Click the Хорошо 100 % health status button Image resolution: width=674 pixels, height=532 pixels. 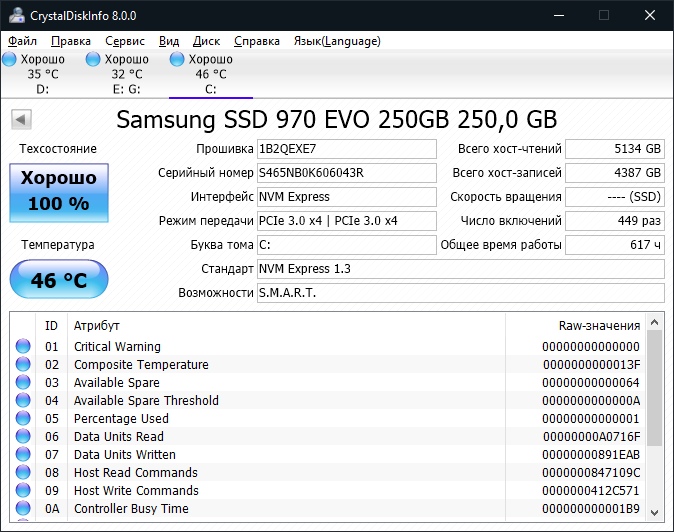click(59, 193)
